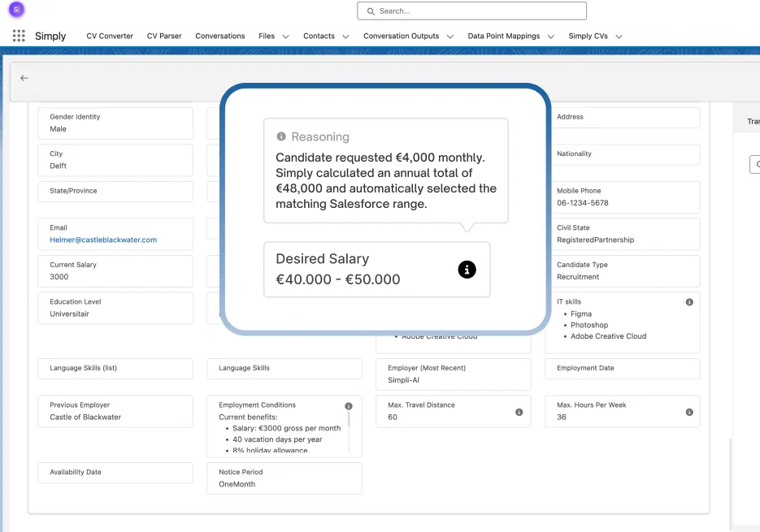760x532 pixels.
Task: Click the Candidate Type value Recruitment
Action: [x=578, y=277]
